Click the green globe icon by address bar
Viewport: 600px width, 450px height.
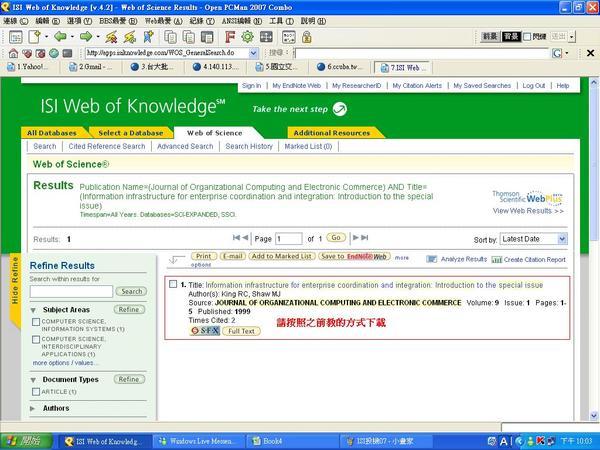(x=54, y=53)
